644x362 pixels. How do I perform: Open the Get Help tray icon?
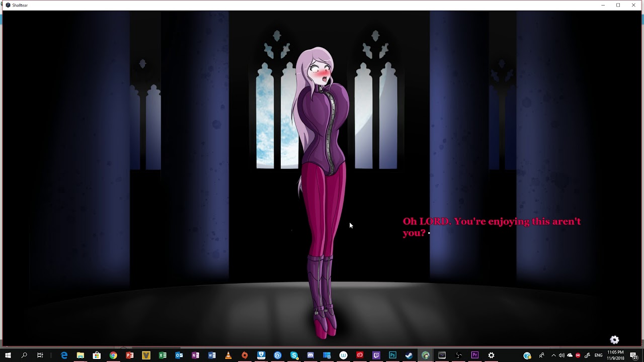(527, 355)
